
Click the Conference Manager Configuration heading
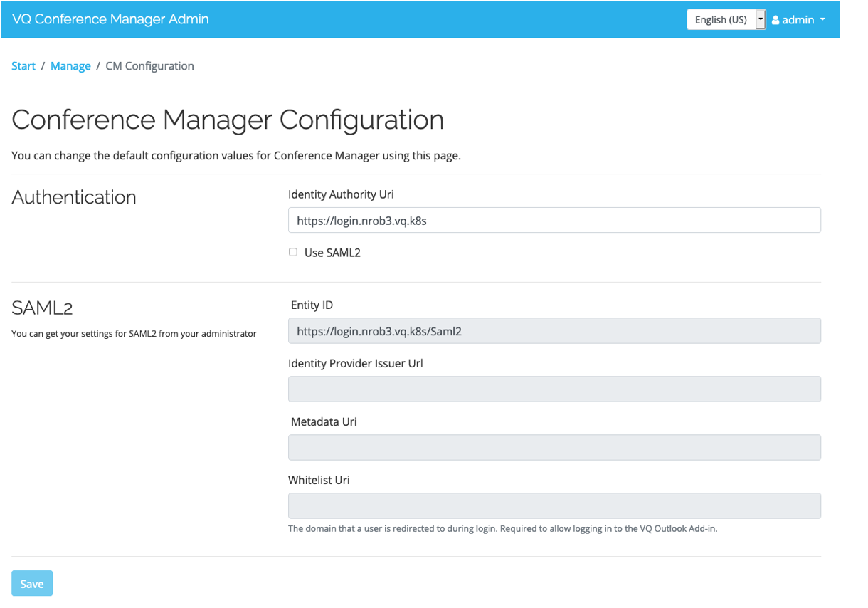point(228,120)
